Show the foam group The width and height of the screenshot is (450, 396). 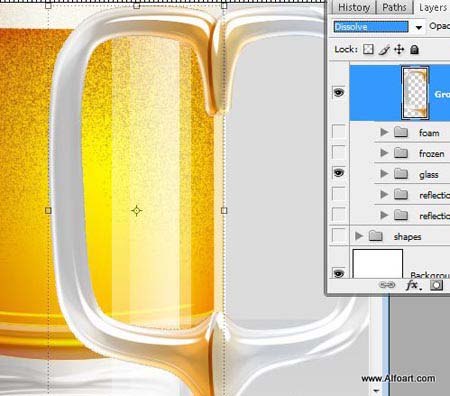pyautogui.click(x=339, y=132)
